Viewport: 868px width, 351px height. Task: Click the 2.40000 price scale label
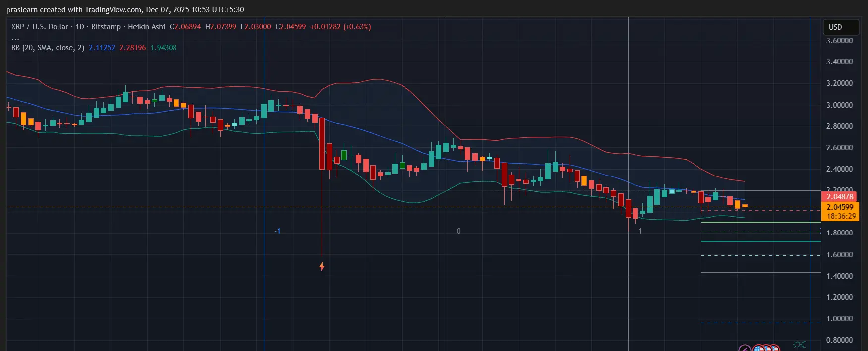pyautogui.click(x=839, y=169)
